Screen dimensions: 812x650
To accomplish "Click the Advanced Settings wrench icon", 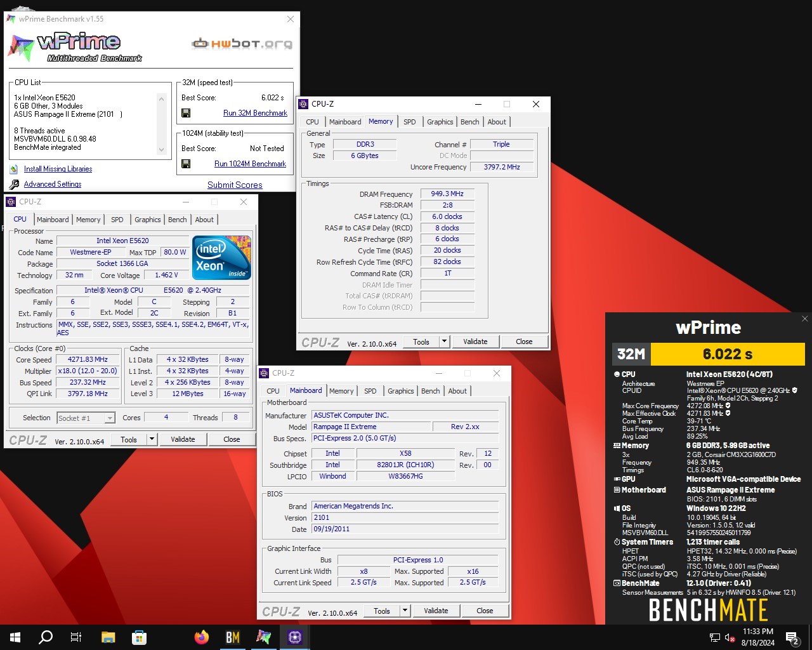I will tap(14, 184).
